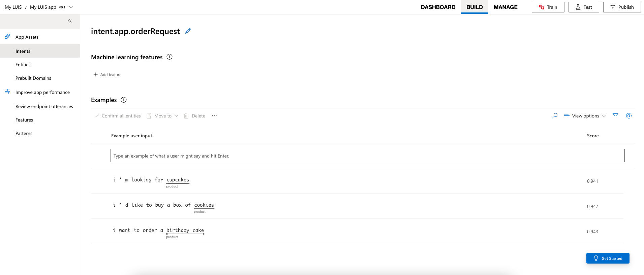This screenshot has width=644, height=275.
Task: Click the example utterance input field
Action: point(367,156)
